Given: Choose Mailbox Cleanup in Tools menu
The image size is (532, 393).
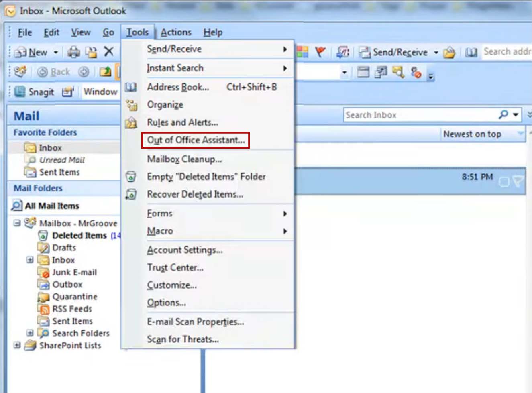Looking at the screenshot, I should pos(208,159).
